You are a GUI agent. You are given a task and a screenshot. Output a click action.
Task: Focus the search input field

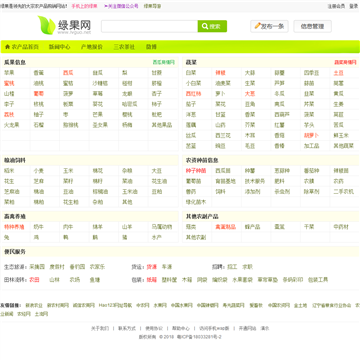(x=149, y=26)
